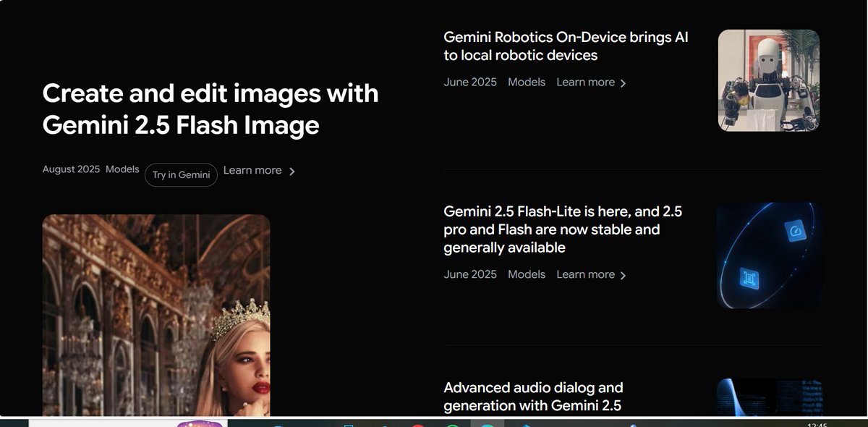Open Learn more for Gemini 2.5 Flash Image
868x427 pixels.
coord(252,170)
